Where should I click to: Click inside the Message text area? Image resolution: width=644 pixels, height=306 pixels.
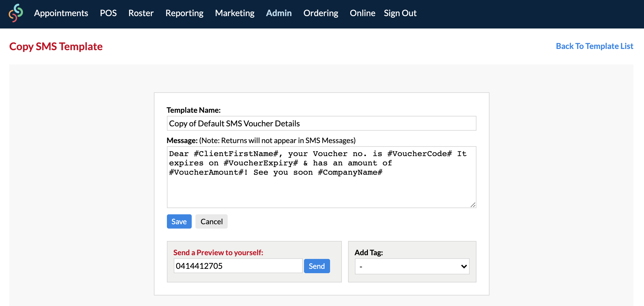point(321,177)
